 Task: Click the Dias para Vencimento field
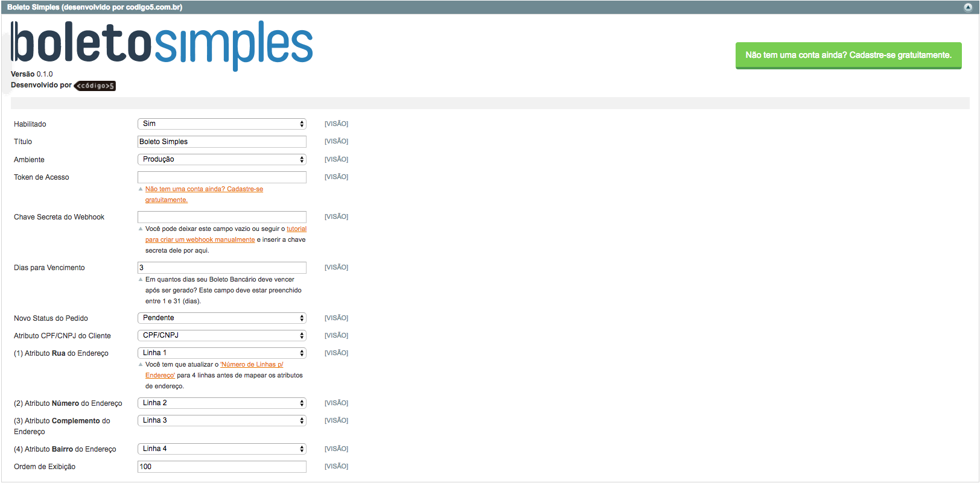click(x=222, y=268)
